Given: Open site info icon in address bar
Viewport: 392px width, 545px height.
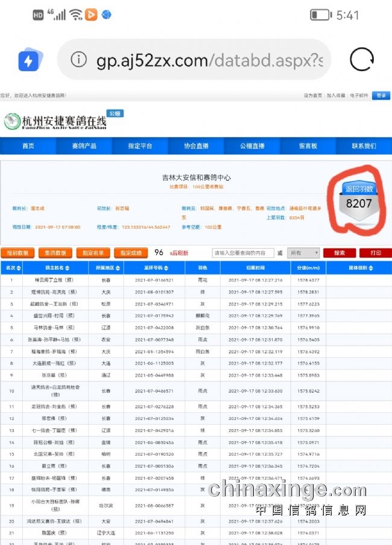Looking at the screenshot, I should pyautogui.click(x=78, y=60).
